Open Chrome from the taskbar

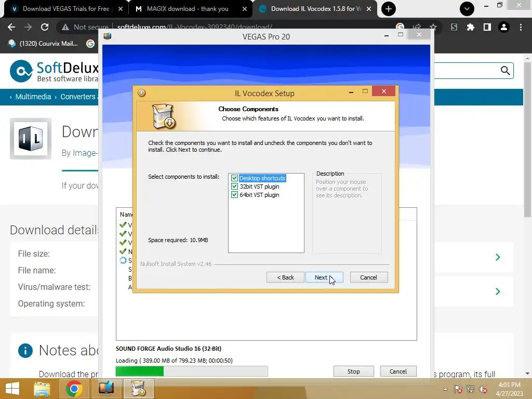pos(74,389)
